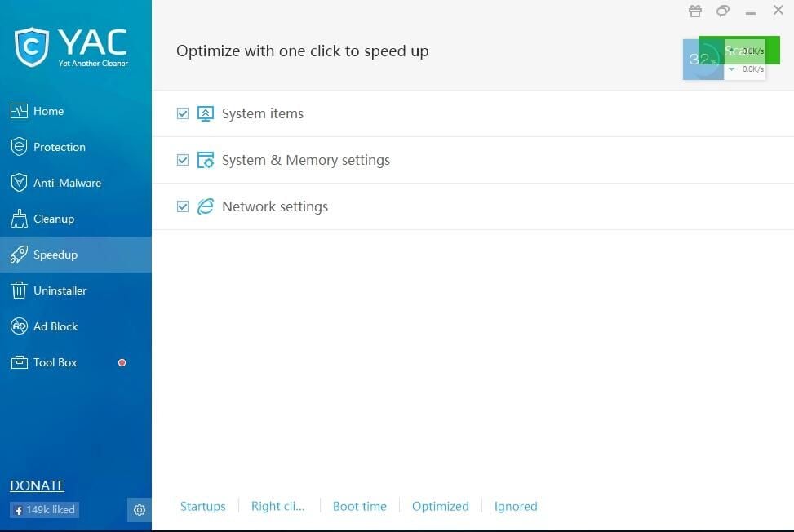Viewport: 794px width, 532px height.
Task: Expand System & Memory settings row
Action: pyautogui.click(x=473, y=160)
